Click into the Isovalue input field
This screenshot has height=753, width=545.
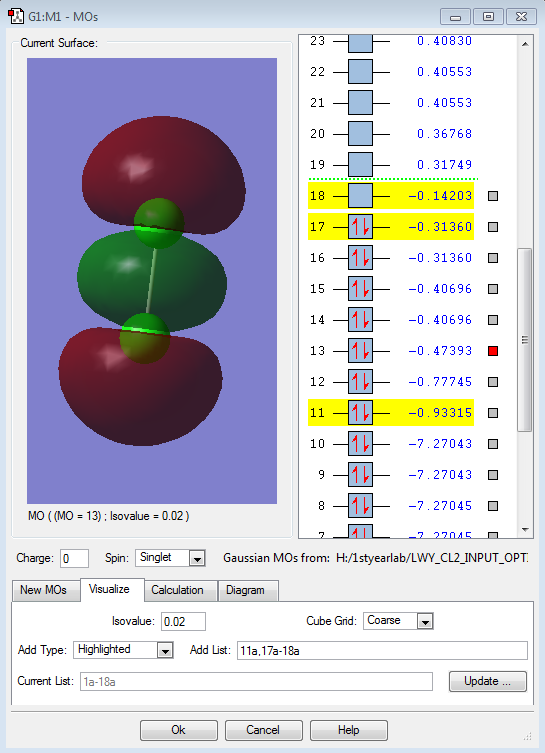pos(183,621)
